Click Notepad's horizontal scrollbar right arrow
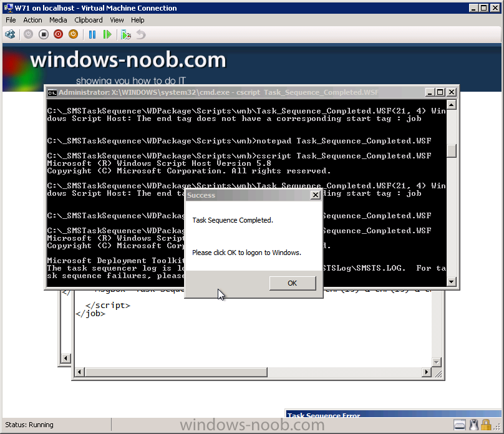The image size is (504, 434). pos(426,372)
